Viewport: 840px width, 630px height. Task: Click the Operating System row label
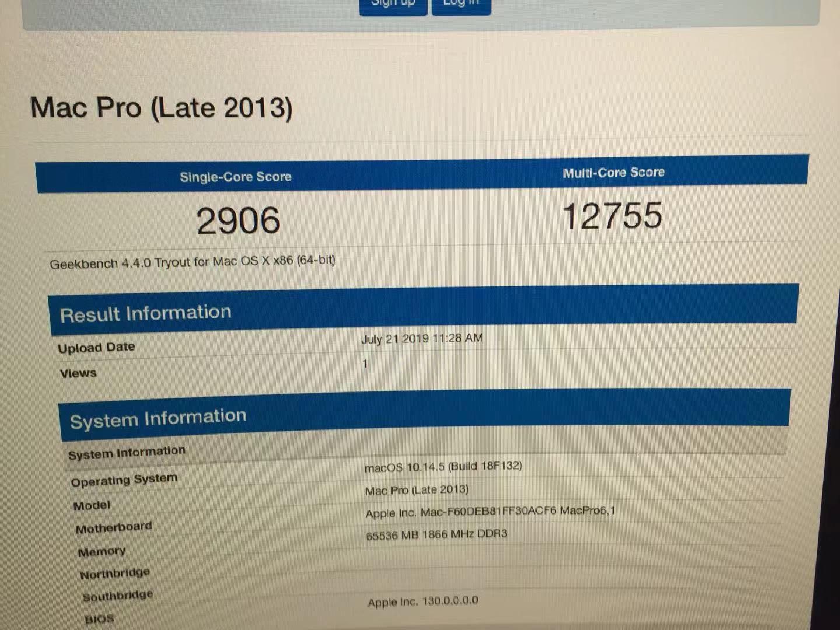pyautogui.click(x=124, y=480)
